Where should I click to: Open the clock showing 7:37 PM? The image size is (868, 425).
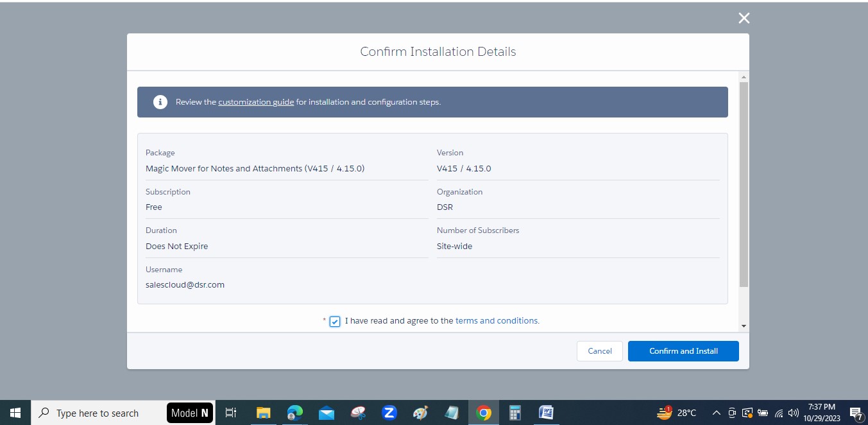click(x=822, y=413)
